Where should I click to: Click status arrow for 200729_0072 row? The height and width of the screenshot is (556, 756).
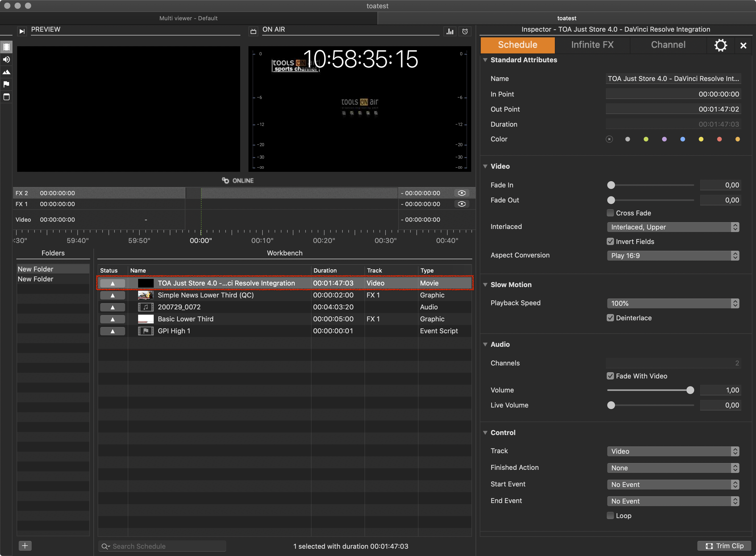coord(112,307)
